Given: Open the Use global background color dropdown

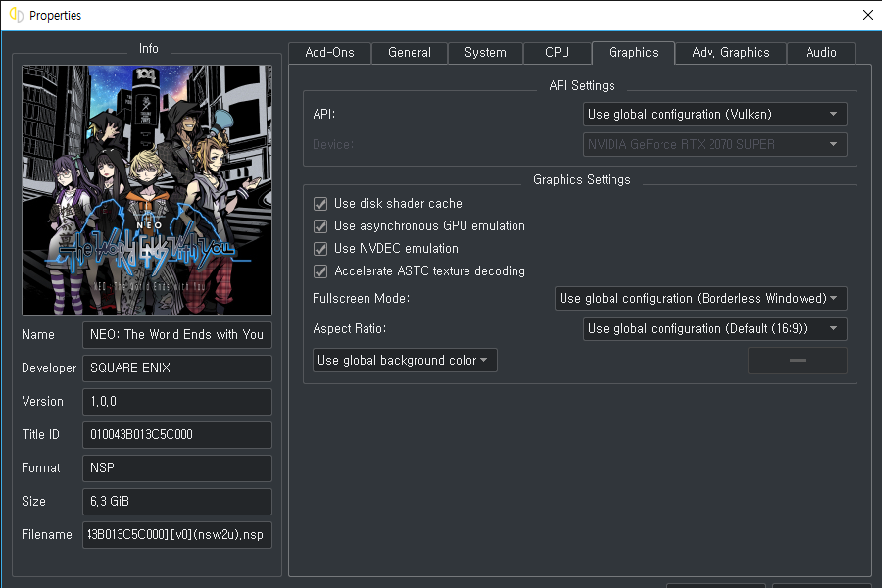Looking at the screenshot, I should pyautogui.click(x=405, y=360).
